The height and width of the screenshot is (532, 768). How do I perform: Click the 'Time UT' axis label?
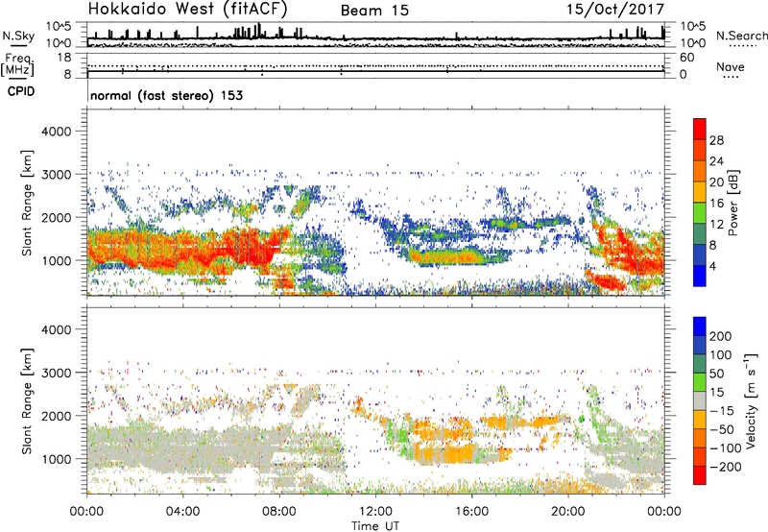pos(375,526)
